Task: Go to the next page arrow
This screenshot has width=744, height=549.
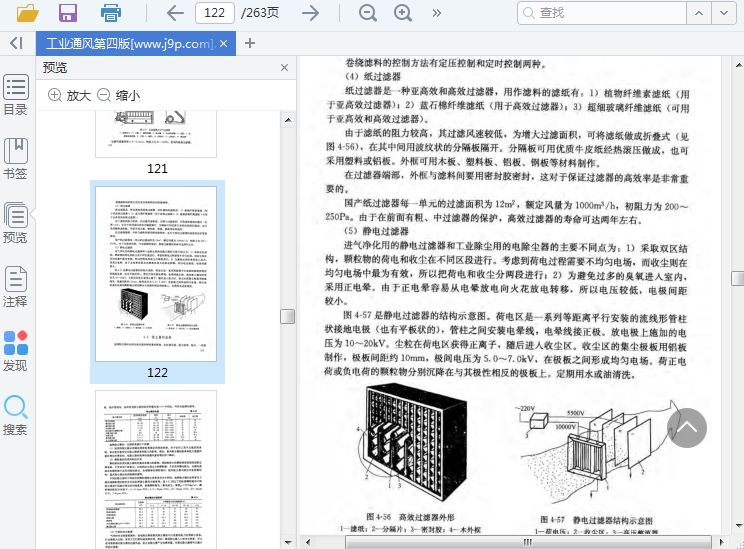Action: (310, 13)
